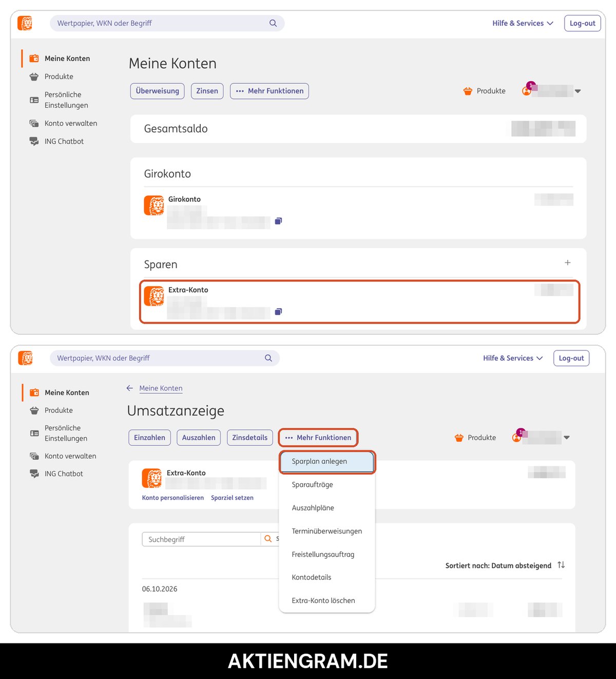Click the ING lion logo in bottom screenshot header
The height and width of the screenshot is (679, 616).
click(25, 358)
